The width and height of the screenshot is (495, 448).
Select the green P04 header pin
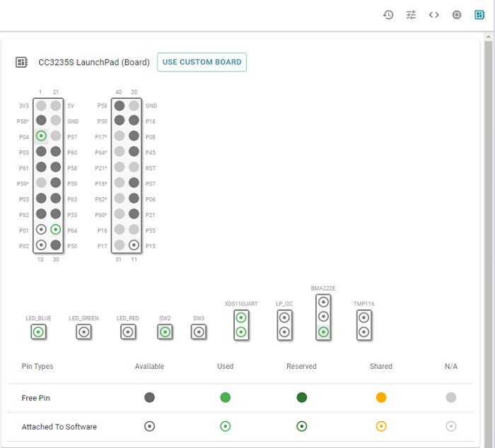(41, 136)
